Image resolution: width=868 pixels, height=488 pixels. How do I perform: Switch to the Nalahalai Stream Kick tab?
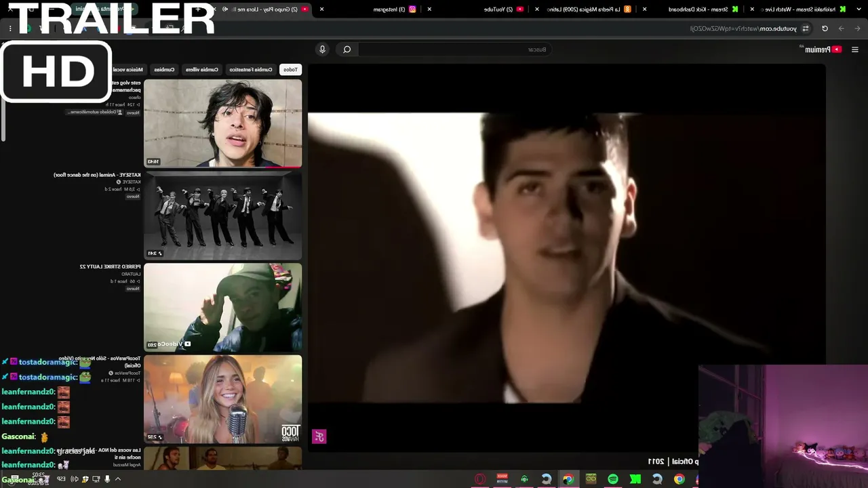click(804, 9)
